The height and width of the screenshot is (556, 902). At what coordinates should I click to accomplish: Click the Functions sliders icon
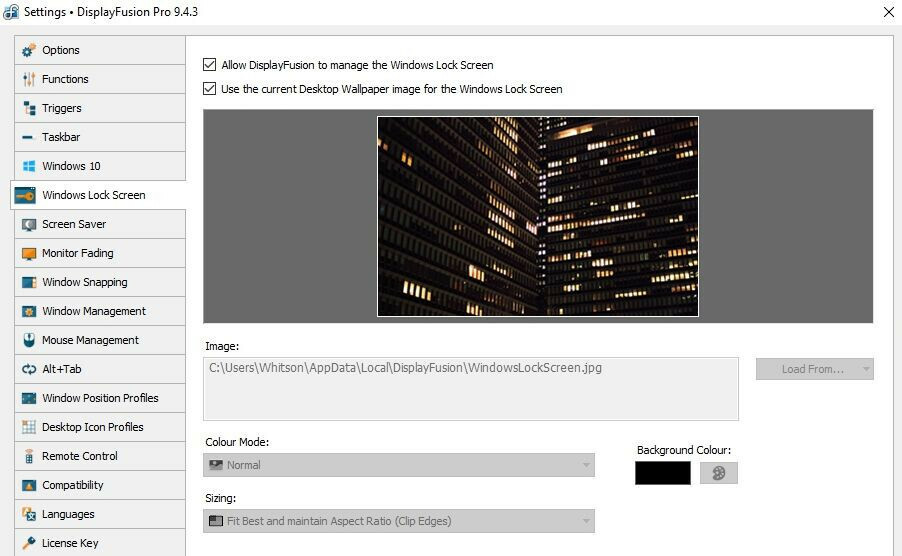click(28, 79)
